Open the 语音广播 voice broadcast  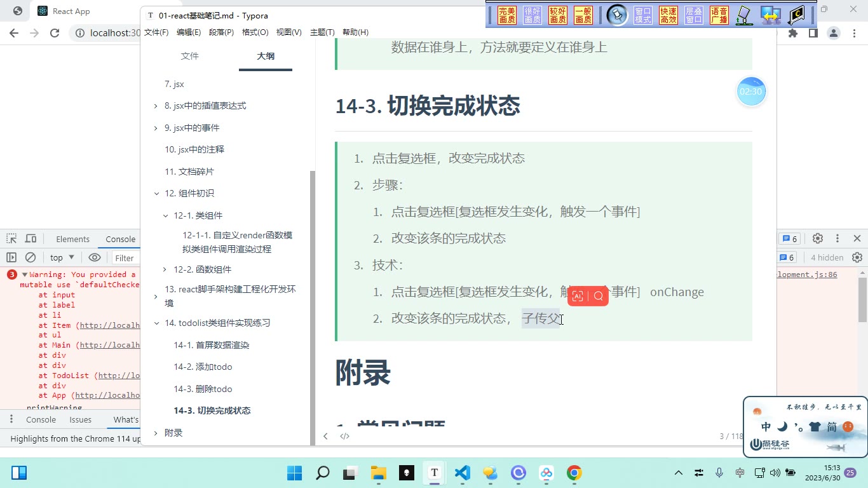[719, 15]
